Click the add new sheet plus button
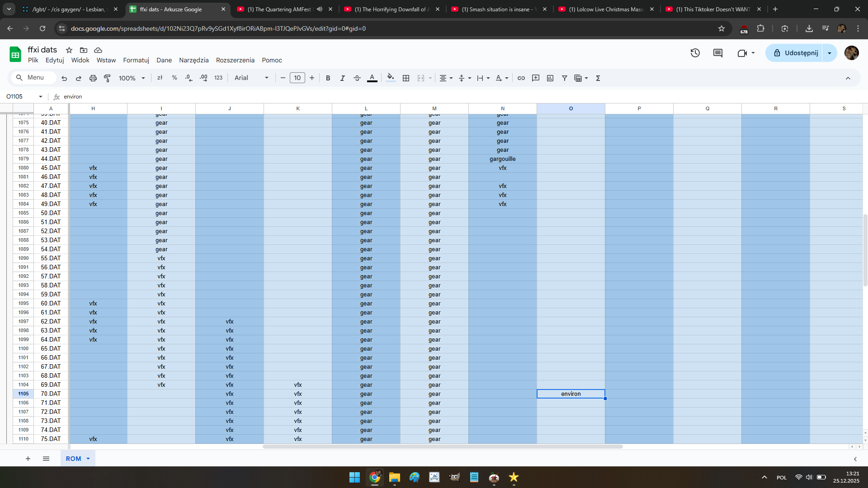 (x=28, y=459)
